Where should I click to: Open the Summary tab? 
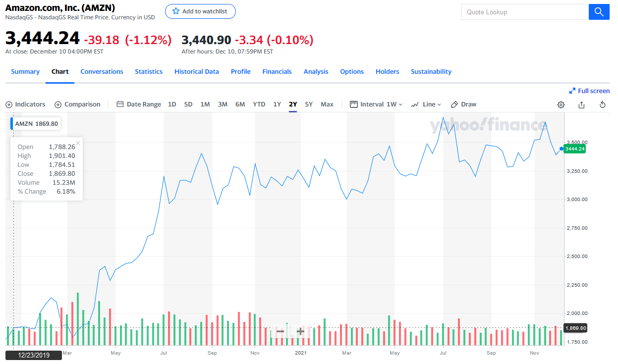pos(25,72)
